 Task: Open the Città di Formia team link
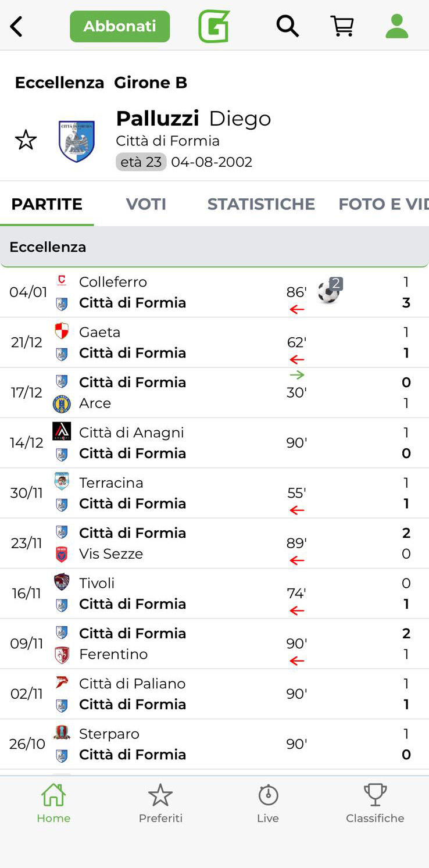[x=167, y=141]
